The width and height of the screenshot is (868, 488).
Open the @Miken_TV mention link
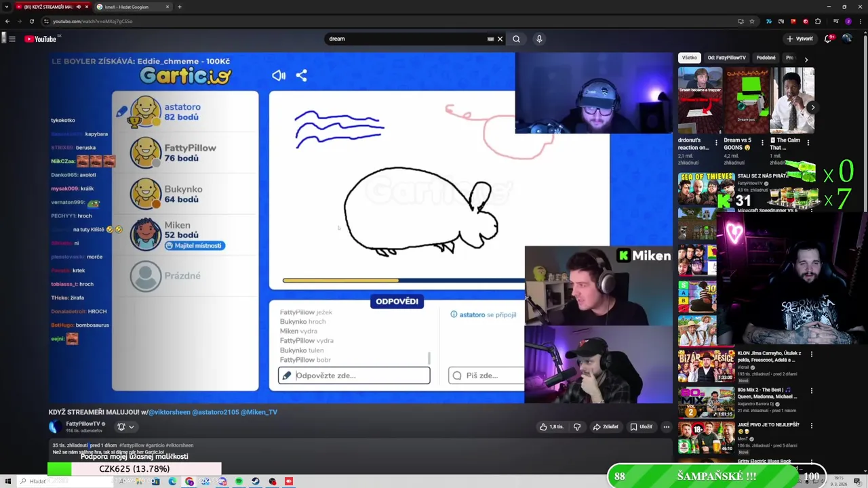pos(259,412)
